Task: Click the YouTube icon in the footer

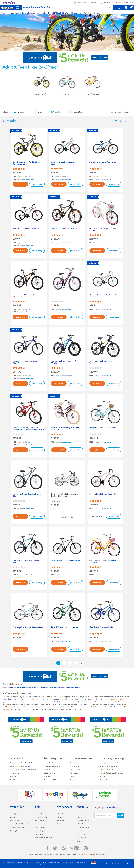Action: [x=74, y=848]
